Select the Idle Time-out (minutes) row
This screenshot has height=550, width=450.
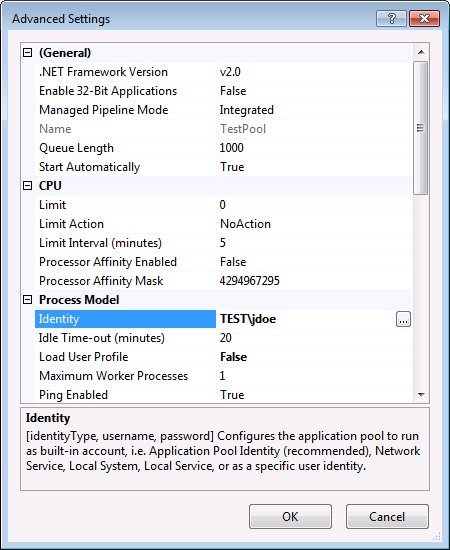[x=223, y=338]
